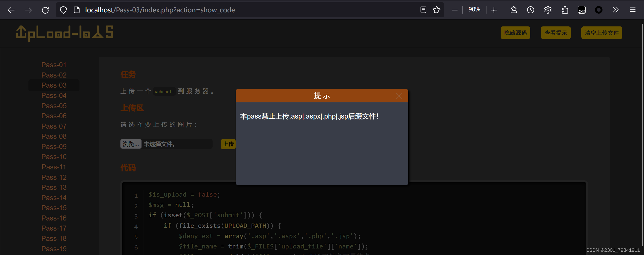This screenshot has height=255, width=644.
Task: Reload the current page
Action: (46, 10)
